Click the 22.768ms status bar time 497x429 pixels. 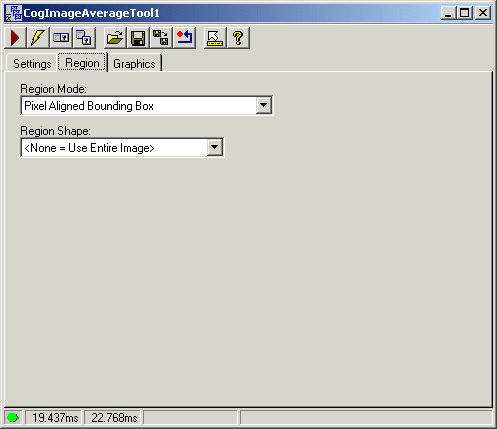tap(114, 417)
